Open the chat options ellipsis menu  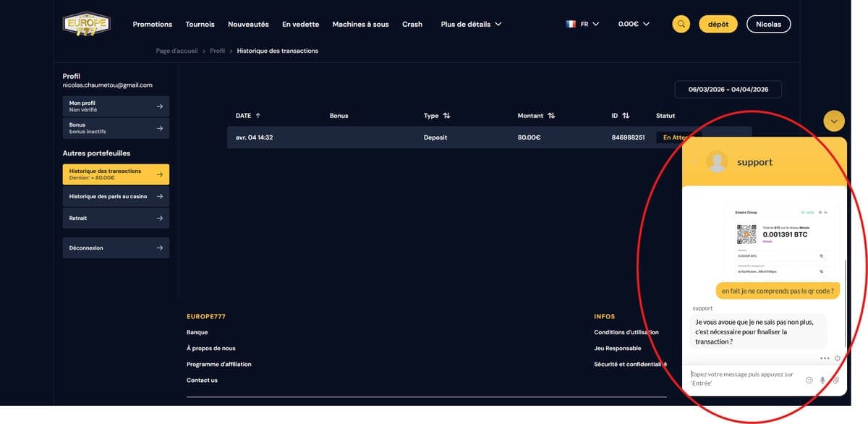coord(825,357)
